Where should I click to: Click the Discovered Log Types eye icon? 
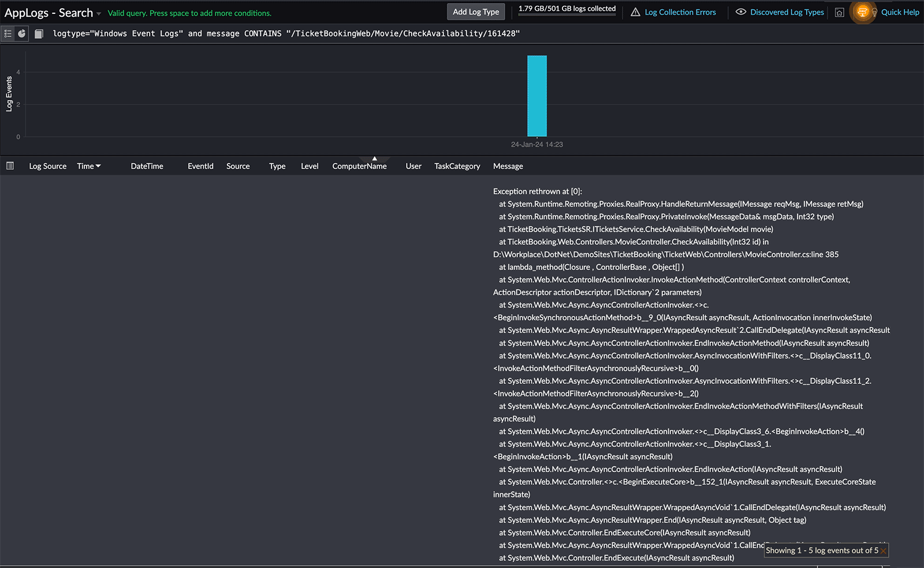(x=741, y=12)
